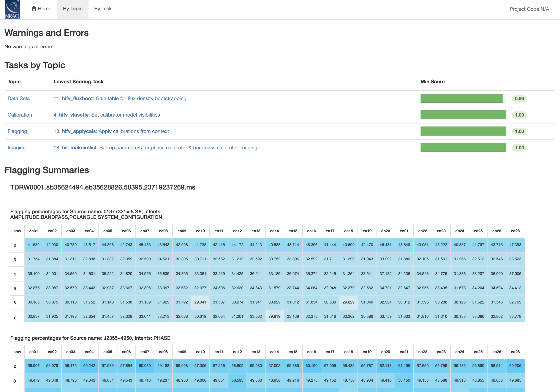The image size is (560, 392).
Task: Switch to the By Task tab
Action: (103, 9)
